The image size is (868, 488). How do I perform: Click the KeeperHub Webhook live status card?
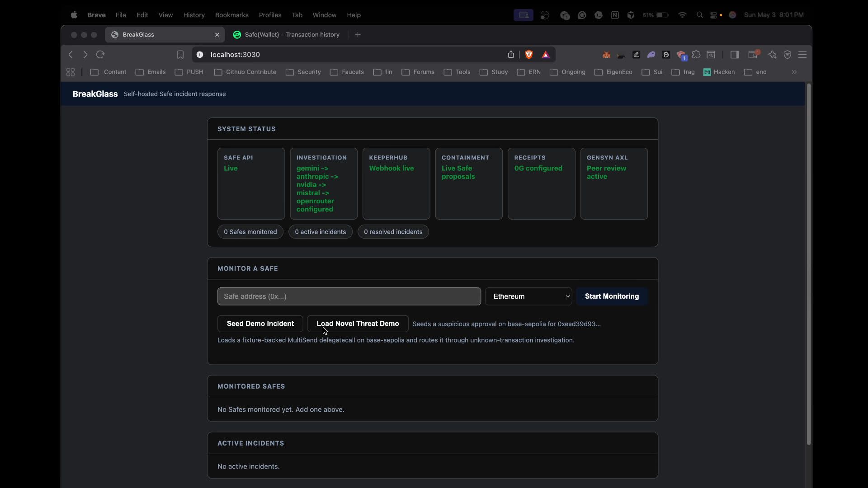396,184
